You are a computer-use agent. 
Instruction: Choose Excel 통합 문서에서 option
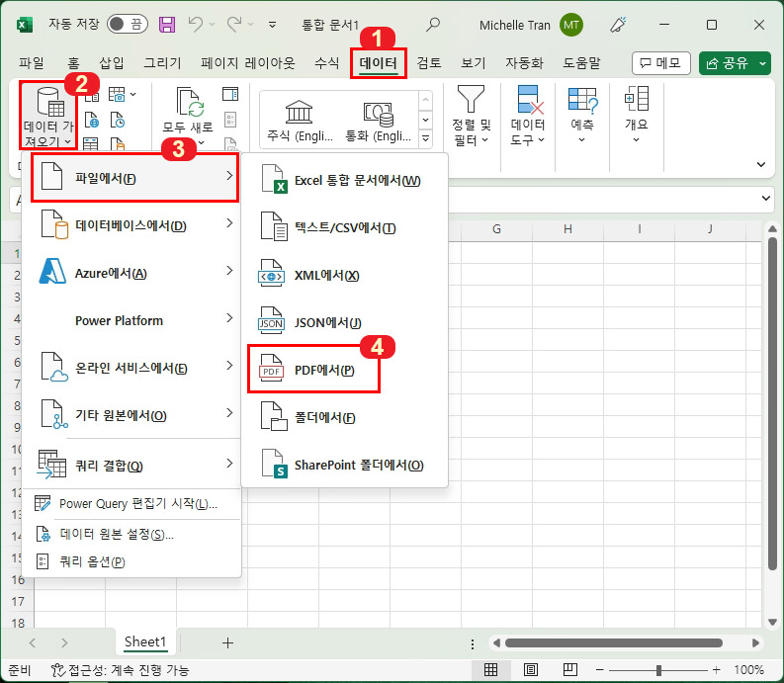pos(344,180)
